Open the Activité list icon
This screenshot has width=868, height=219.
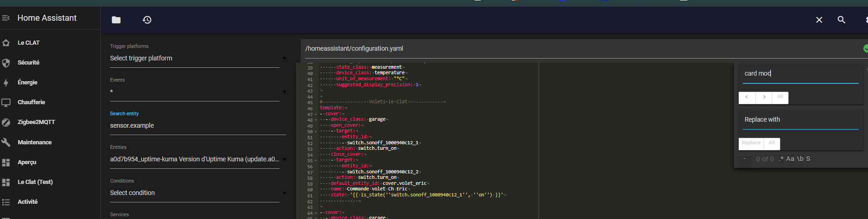6,202
